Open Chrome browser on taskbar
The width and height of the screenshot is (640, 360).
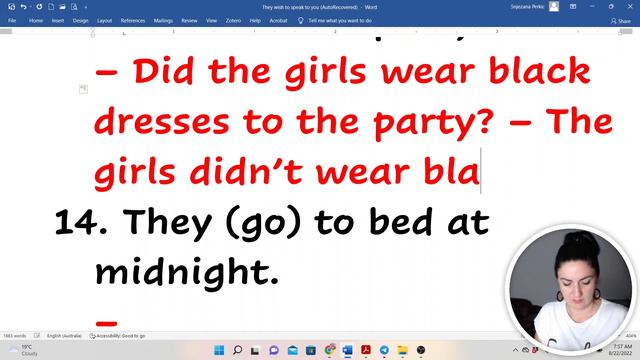(x=329, y=350)
